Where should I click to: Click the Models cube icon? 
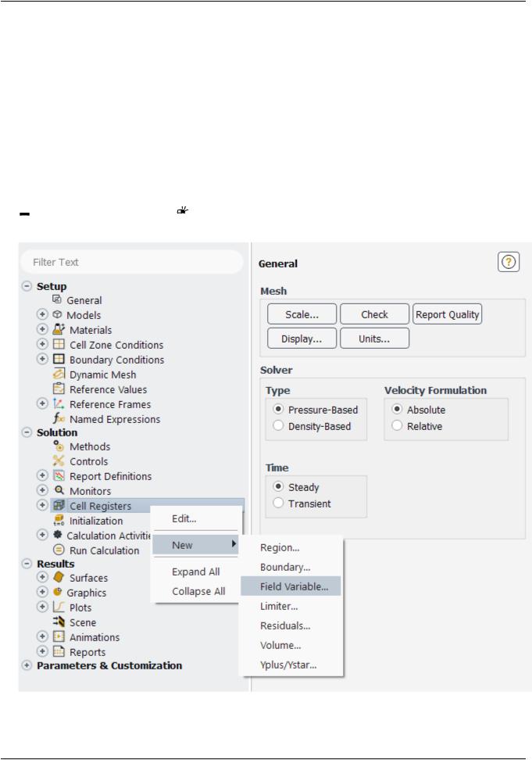(57, 314)
